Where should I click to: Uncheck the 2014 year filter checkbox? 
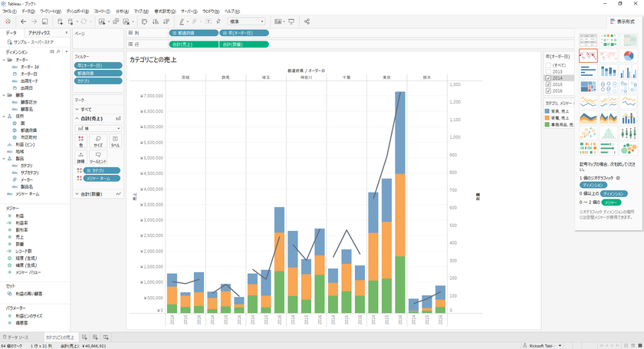pos(548,78)
